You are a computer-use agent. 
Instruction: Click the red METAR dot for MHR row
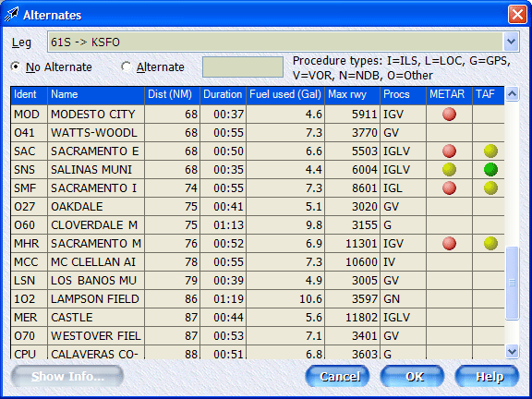tap(449, 243)
